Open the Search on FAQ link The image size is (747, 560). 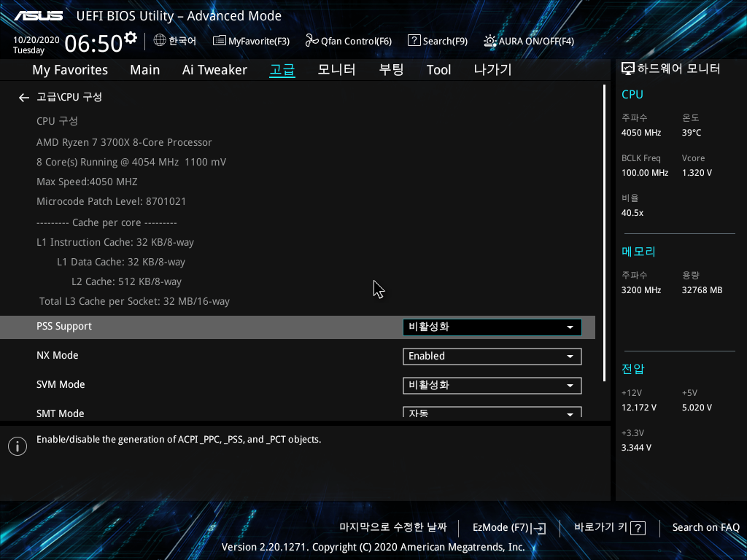point(705,528)
